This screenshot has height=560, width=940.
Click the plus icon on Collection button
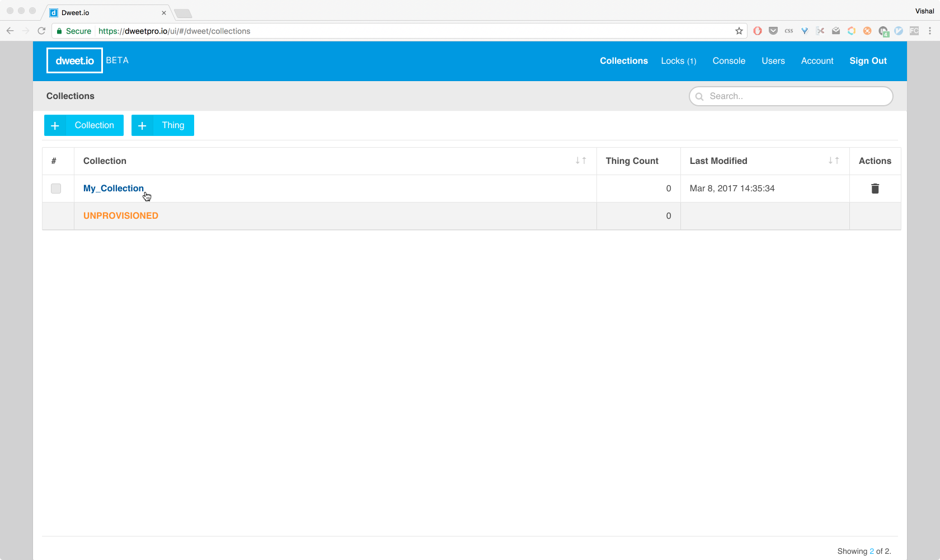(55, 125)
